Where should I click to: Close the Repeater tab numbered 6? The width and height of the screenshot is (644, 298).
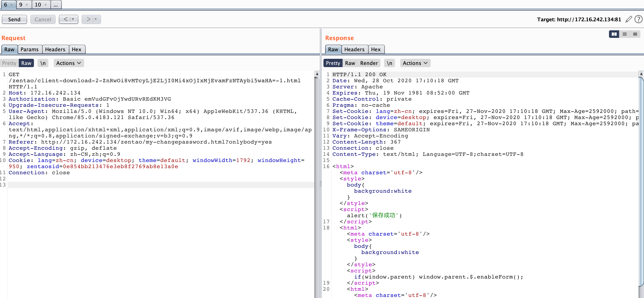tap(12, 5)
